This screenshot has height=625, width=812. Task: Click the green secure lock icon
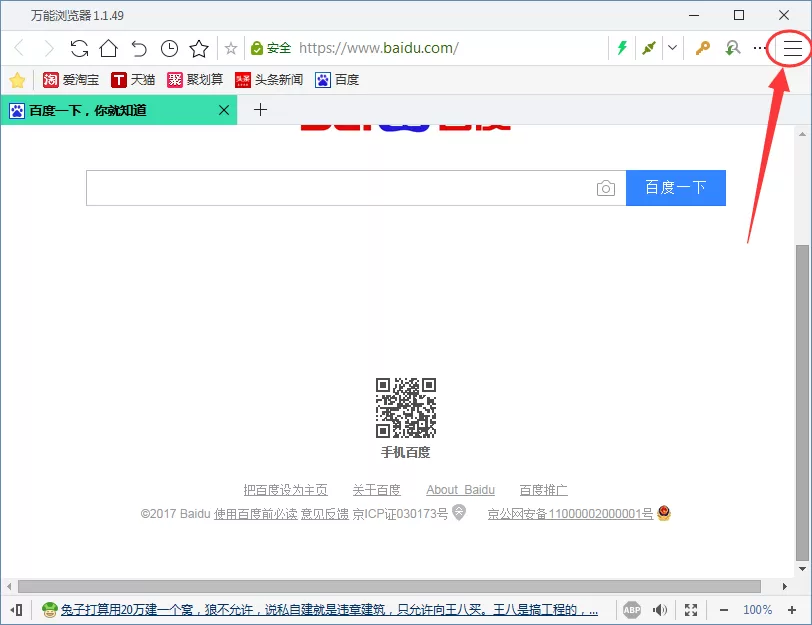coord(257,48)
